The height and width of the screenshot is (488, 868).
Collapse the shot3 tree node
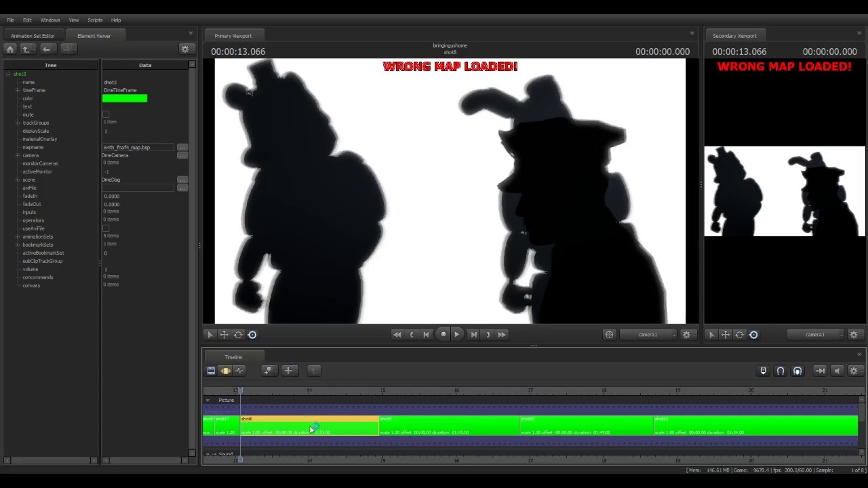(8, 74)
